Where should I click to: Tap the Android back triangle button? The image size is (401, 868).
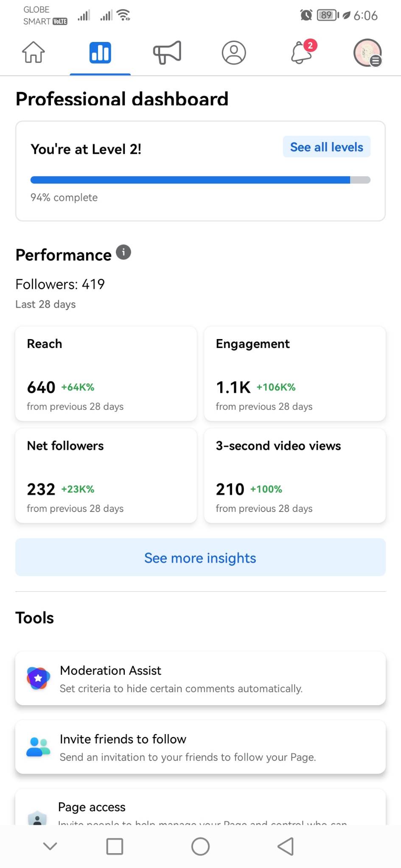click(x=286, y=846)
